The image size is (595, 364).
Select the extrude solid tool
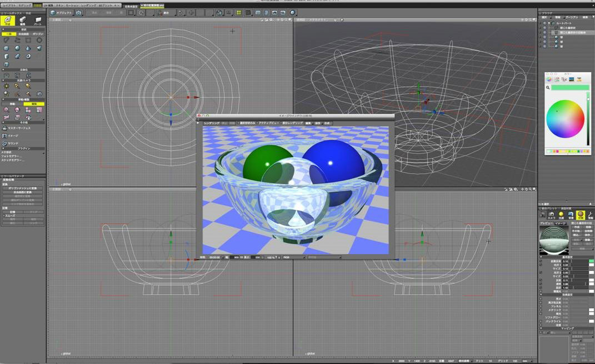pos(7,75)
